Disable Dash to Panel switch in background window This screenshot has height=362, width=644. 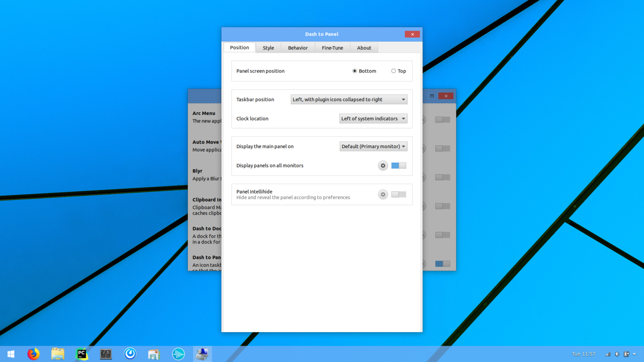coord(443,264)
